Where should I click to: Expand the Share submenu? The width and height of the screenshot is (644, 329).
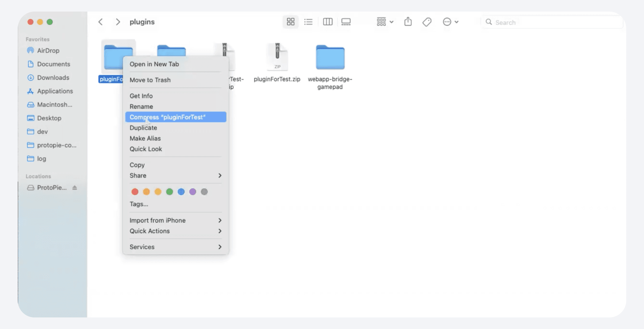coord(175,175)
